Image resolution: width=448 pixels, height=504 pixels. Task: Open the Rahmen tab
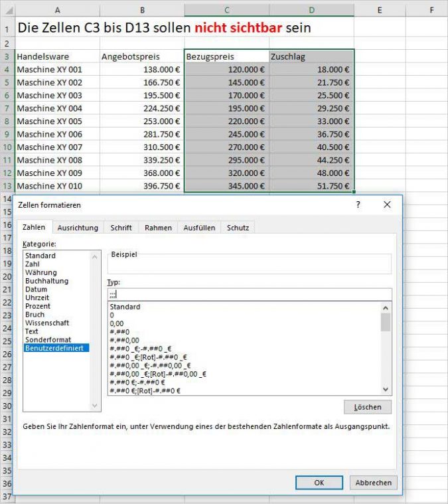tap(158, 228)
